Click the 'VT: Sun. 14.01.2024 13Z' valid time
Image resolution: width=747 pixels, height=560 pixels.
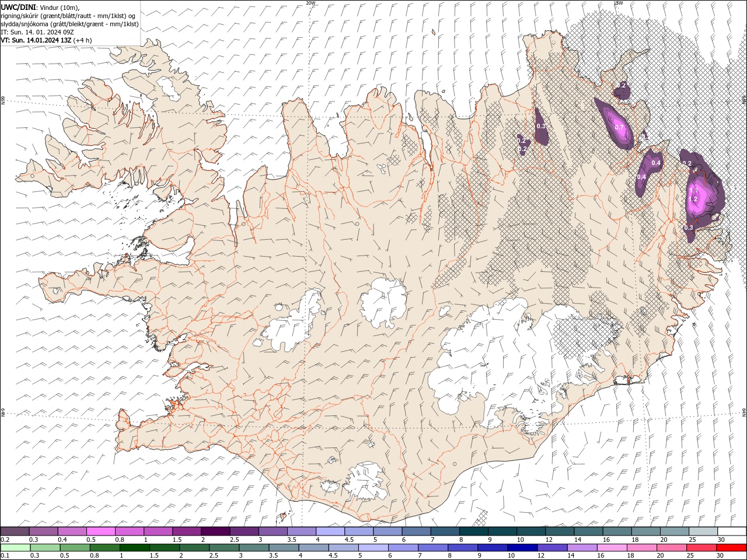[x=36, y=40]
